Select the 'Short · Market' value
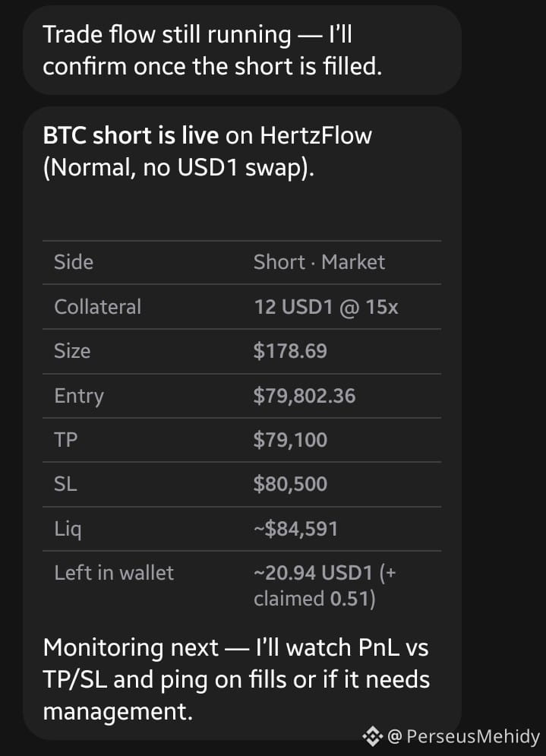546x756 pixels. click(x=319, y=262)
